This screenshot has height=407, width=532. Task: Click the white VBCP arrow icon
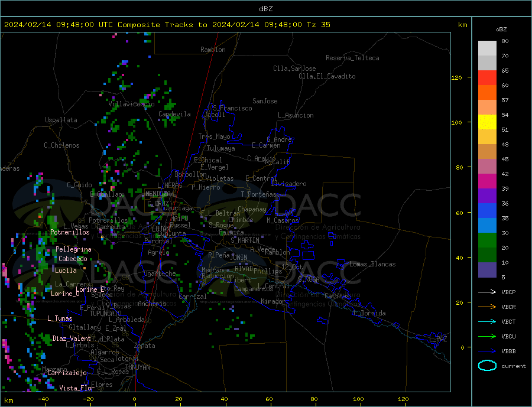pos(487,292)
